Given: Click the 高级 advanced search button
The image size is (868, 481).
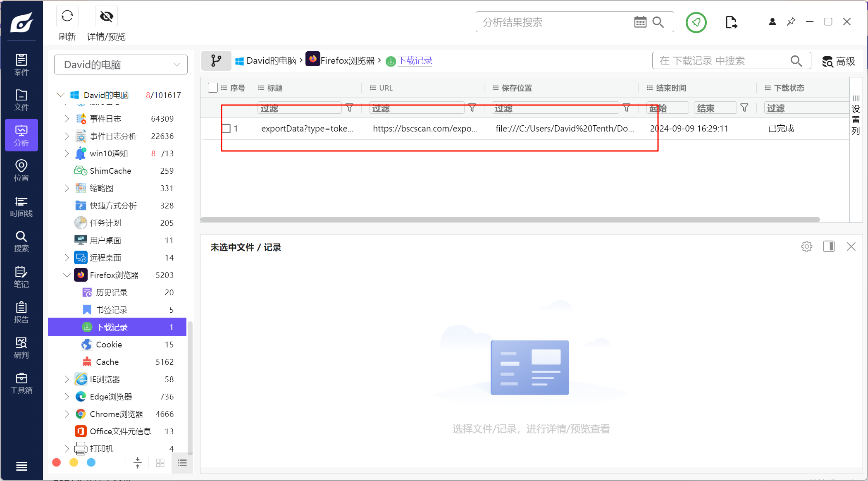Looking at the screenshot, I should 838,61.
